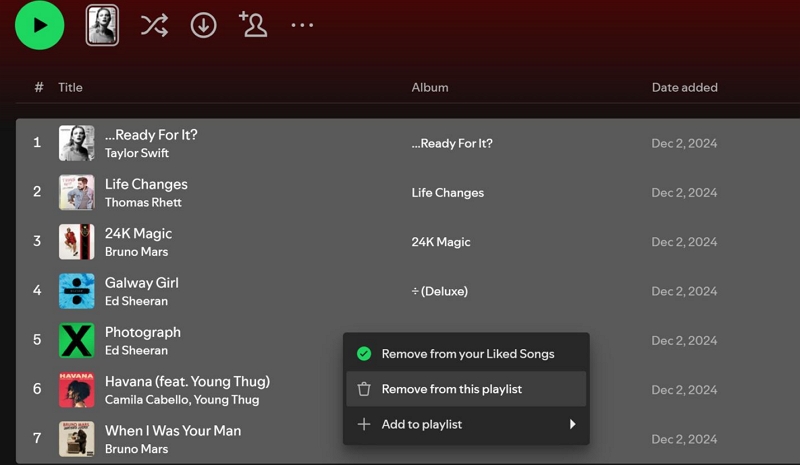Open Ed Sheeran artist under Galway Girl
The height and width of the screenshot is (465, 800).
coord(136,301)
